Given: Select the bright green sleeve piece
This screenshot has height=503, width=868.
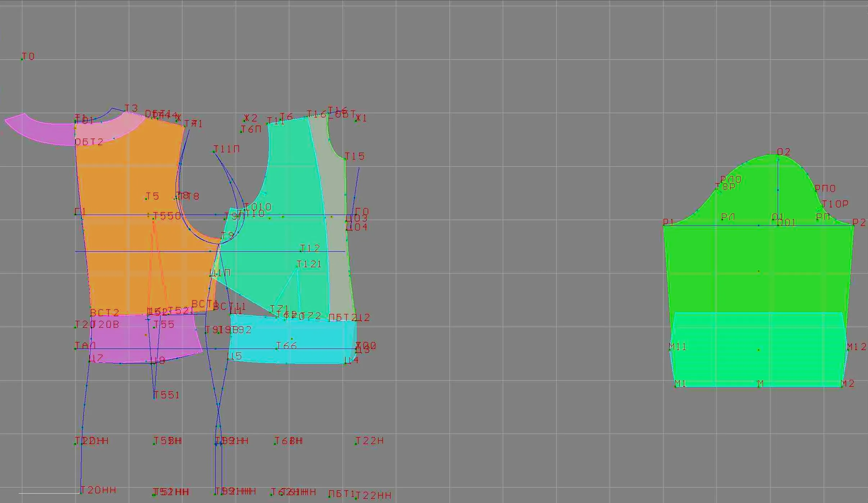Looking at the screenshot, I should tap(758, 259).
